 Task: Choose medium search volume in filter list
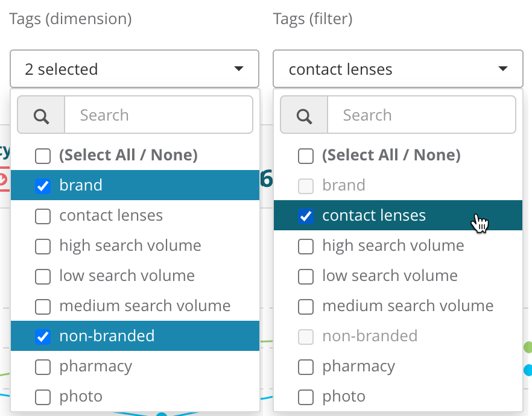coord(306,306)
